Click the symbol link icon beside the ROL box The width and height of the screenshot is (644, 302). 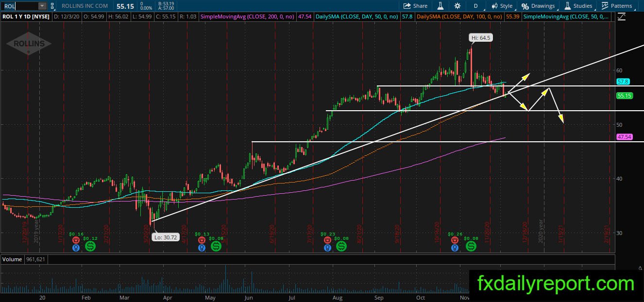coord(52,6)
